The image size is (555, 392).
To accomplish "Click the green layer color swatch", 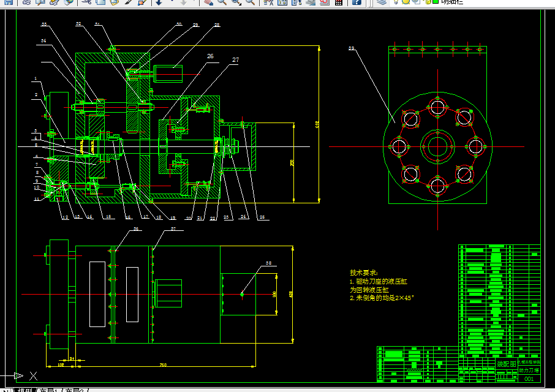I will click(x=436, y=2).
